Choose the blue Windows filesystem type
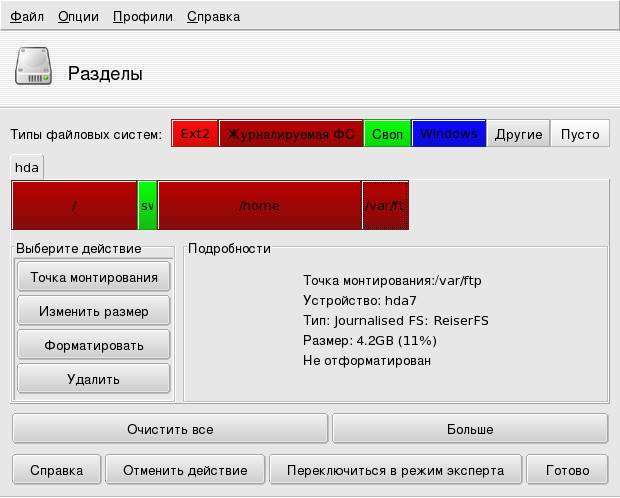Viewport: 620px width, 498px height. [448, 134]
